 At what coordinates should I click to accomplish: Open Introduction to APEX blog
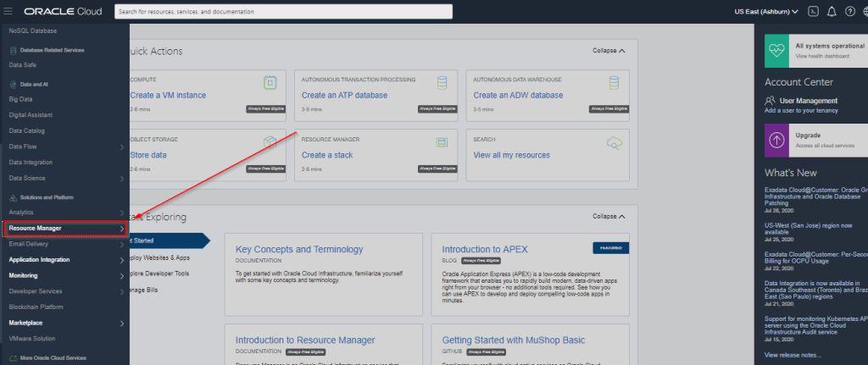click(x=485, y=250)
